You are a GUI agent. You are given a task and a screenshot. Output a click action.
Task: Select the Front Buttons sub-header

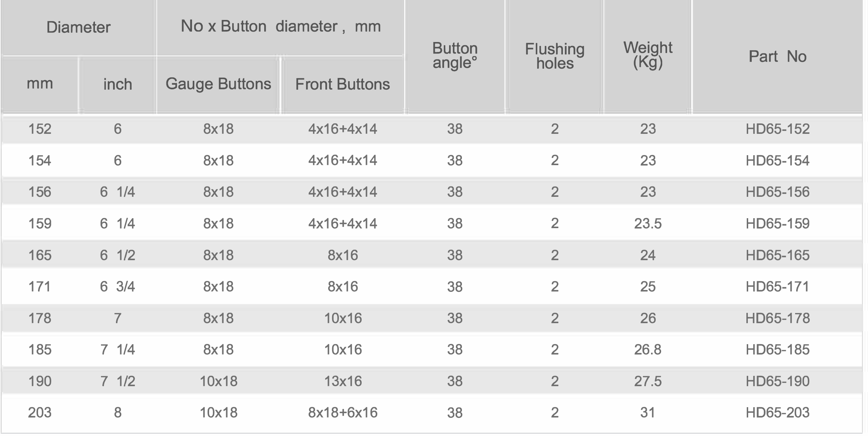point(342,84)
